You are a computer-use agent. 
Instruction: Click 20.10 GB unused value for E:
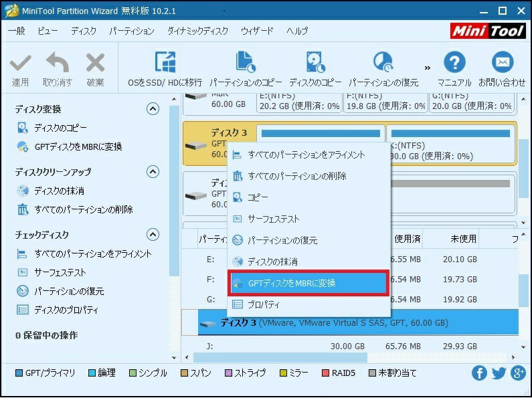click(x=460, y=260)
